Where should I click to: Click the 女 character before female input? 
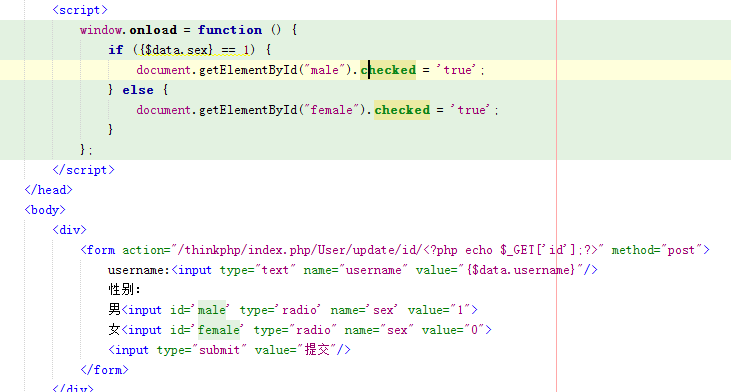(x=114, y=330)
